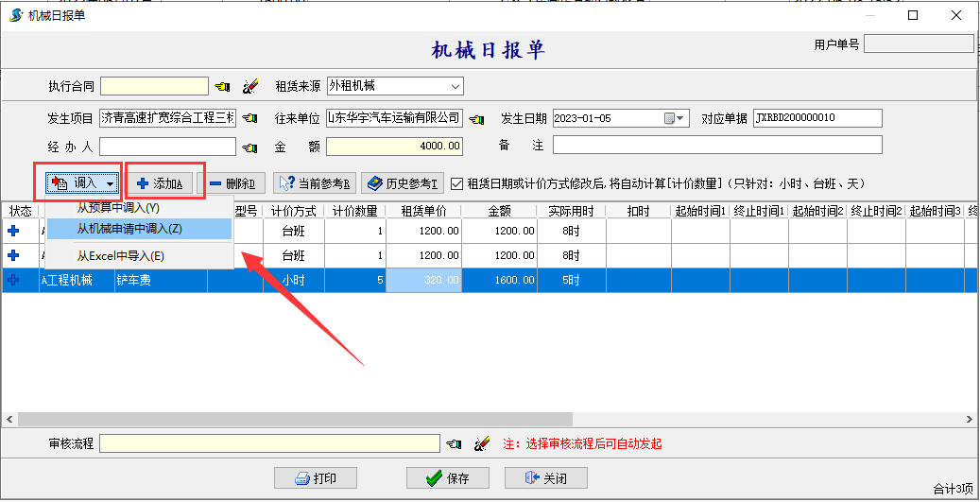The width and height of the screenshot is (980, 502).
Task: Click the clear eraser icon beside 执行合同
Action: coord(249,87)
